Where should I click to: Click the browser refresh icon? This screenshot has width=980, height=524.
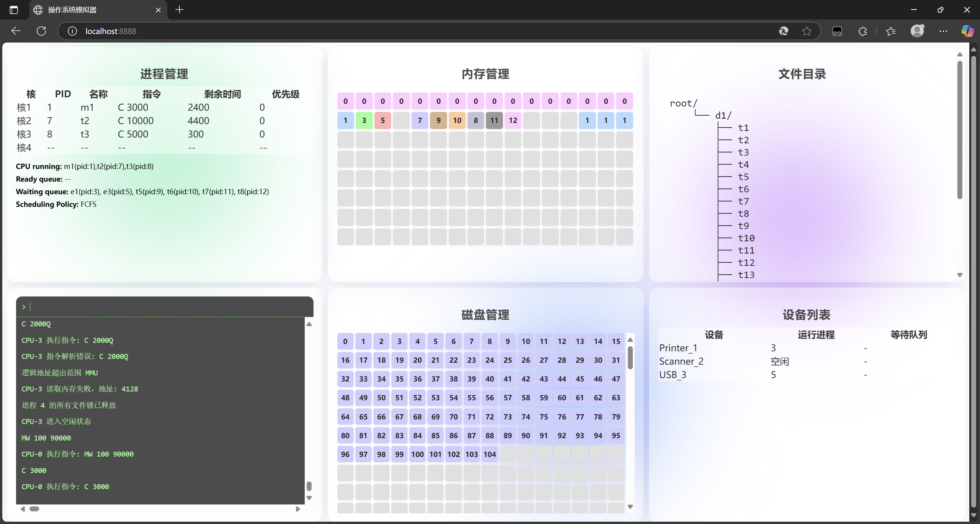point(41,31)
